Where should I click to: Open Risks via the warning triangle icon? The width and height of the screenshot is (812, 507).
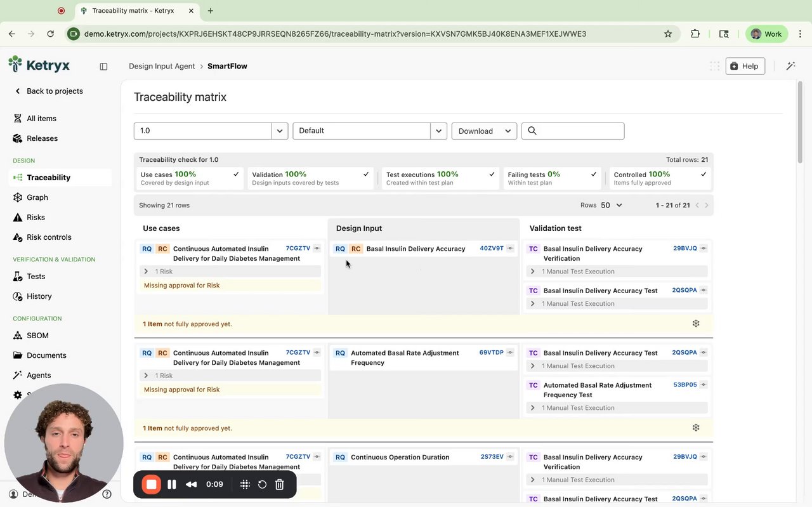[x=18, y=217]
